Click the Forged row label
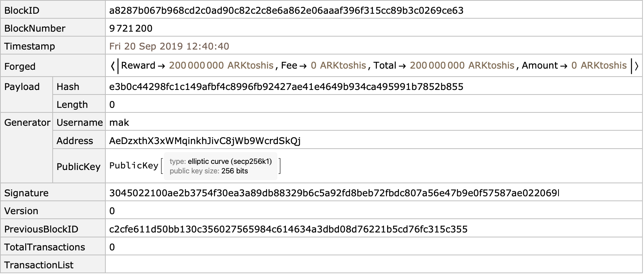Viewport: 644px width, 274px height. [19, 66]
